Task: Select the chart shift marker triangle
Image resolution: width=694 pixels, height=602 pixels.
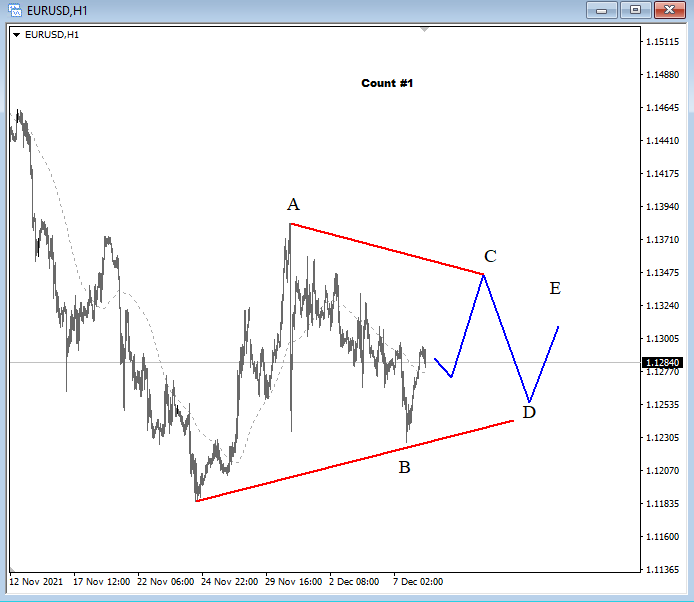Action: point(424,30)
